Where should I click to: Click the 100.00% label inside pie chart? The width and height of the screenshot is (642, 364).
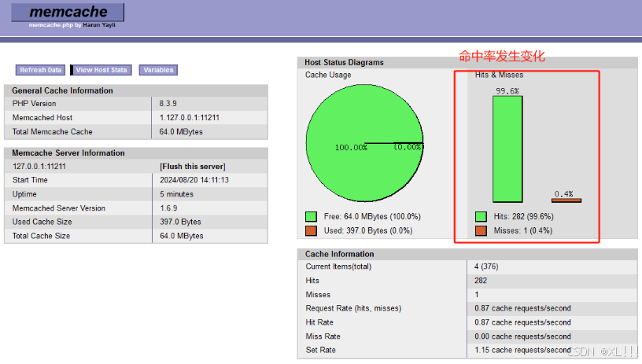coord(351,148)
